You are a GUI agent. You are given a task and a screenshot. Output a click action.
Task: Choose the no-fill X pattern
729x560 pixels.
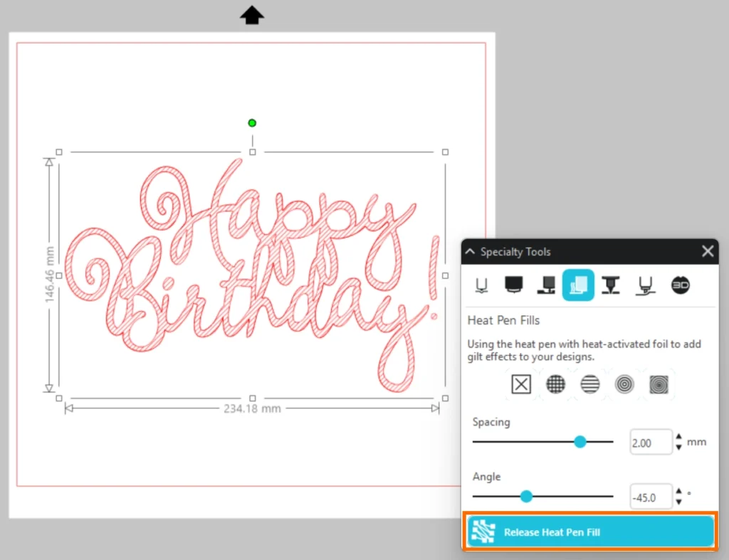pyautogui.click(x=521, y=385)
